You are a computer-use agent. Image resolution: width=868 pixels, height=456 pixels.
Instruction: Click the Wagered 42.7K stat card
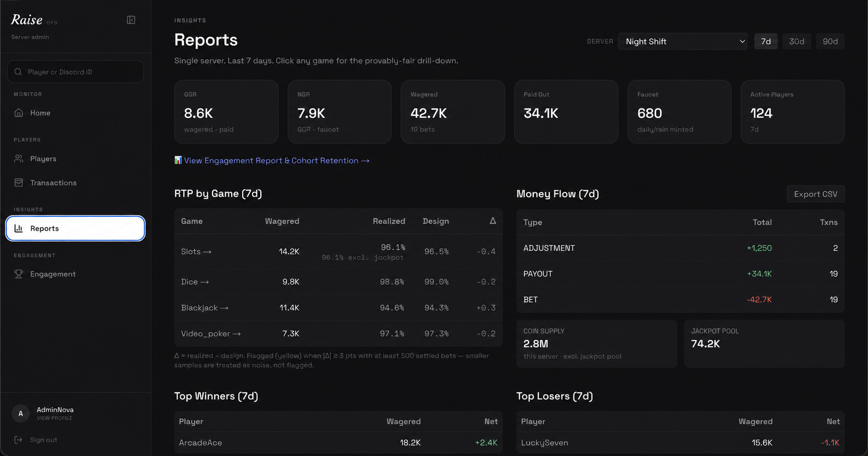click(x=453, y=112)
